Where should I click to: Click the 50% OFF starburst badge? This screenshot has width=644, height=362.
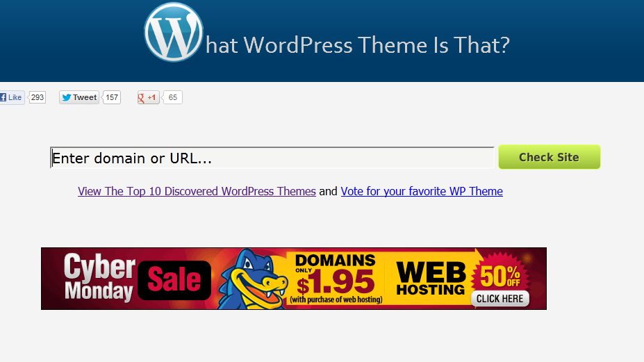(500, 274)
